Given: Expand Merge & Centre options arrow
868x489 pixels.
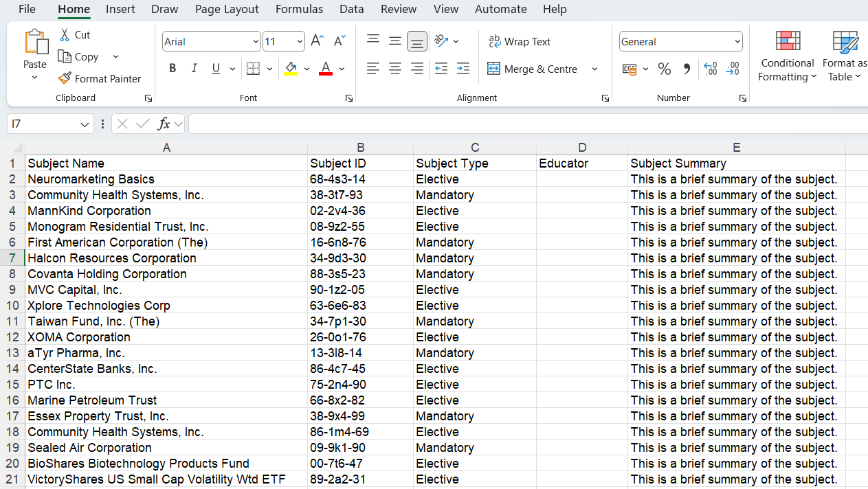Looking at the screenshot, I should pyautogui.click(x=594, y=69).
